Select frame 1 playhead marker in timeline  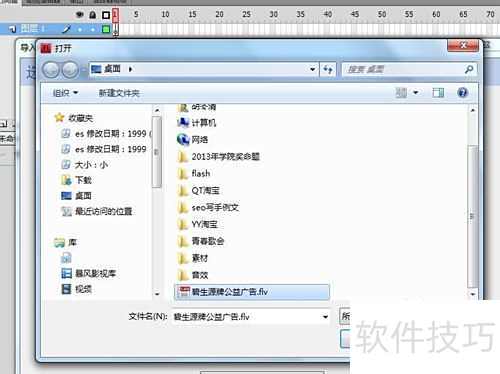[x=115, y=15]
